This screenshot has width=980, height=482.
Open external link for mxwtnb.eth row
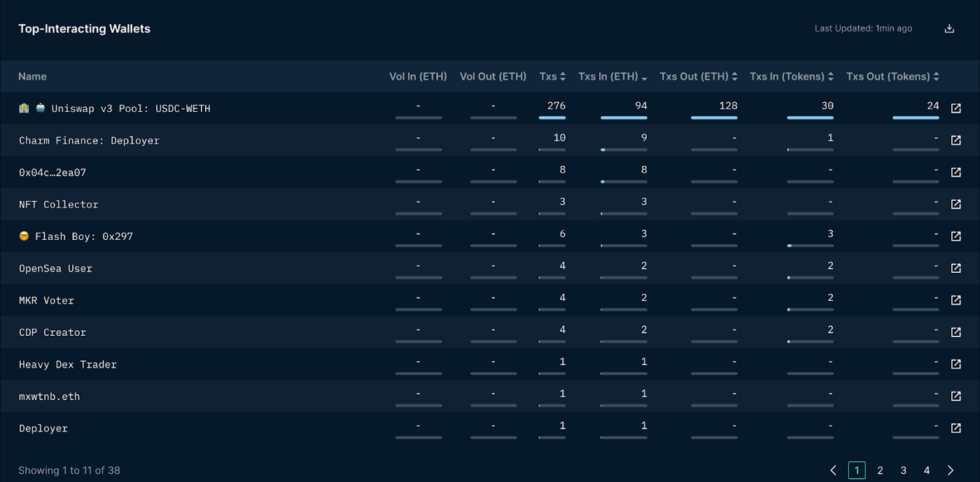[955, 397]
